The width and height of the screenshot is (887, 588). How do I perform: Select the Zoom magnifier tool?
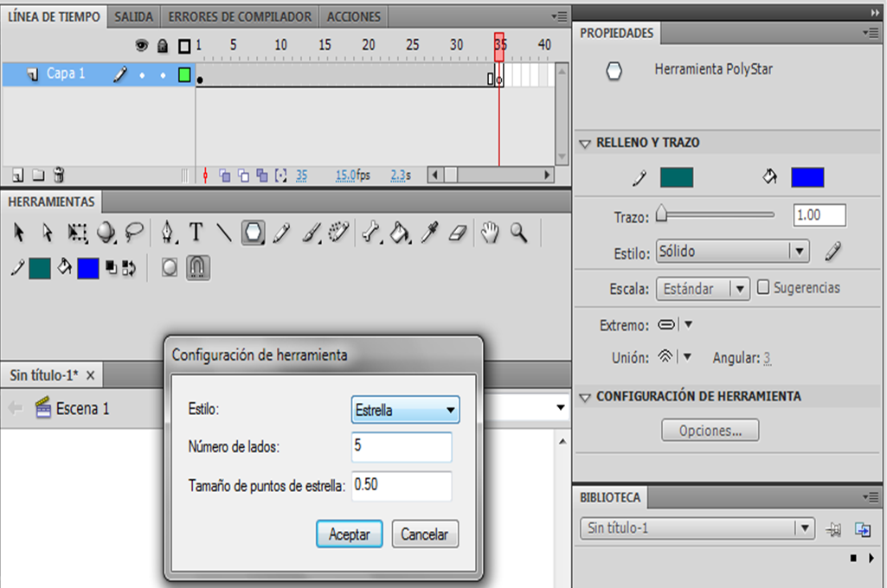click(x=519, y=233)
